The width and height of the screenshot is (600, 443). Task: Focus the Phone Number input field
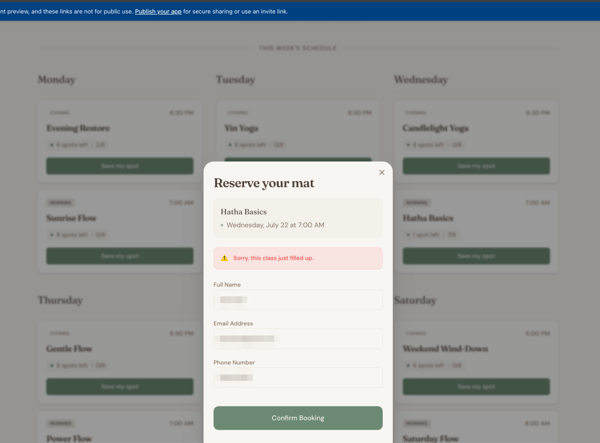(298, 378)
